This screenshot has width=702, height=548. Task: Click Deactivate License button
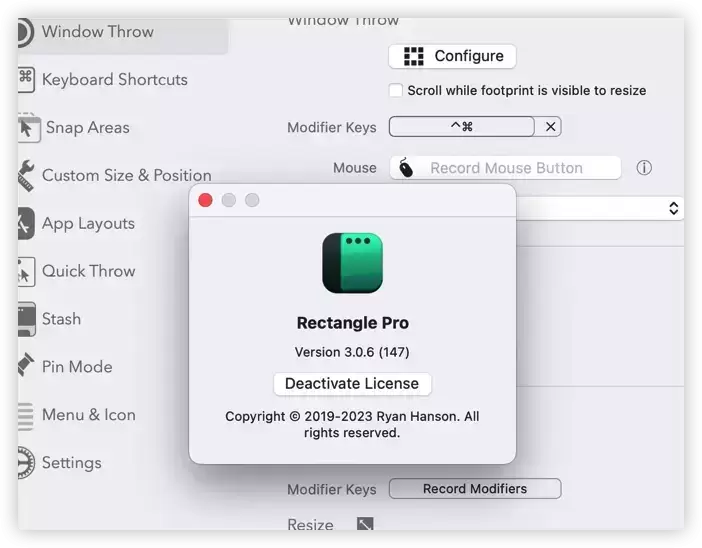pos(352,384)
